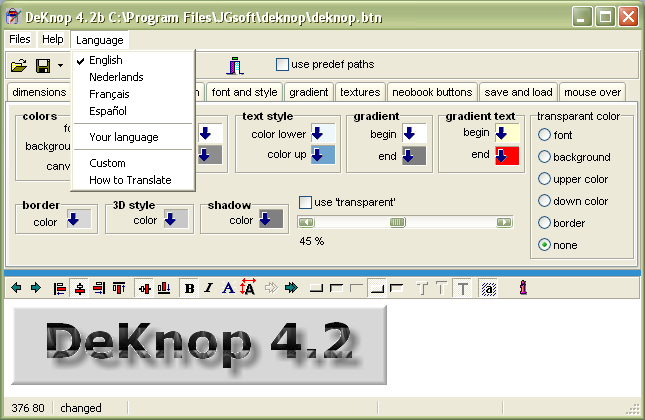Viewport: 645px width, 420px height.
Task: Switch to the 'dimensions' tab
Action: pos(39,92)
